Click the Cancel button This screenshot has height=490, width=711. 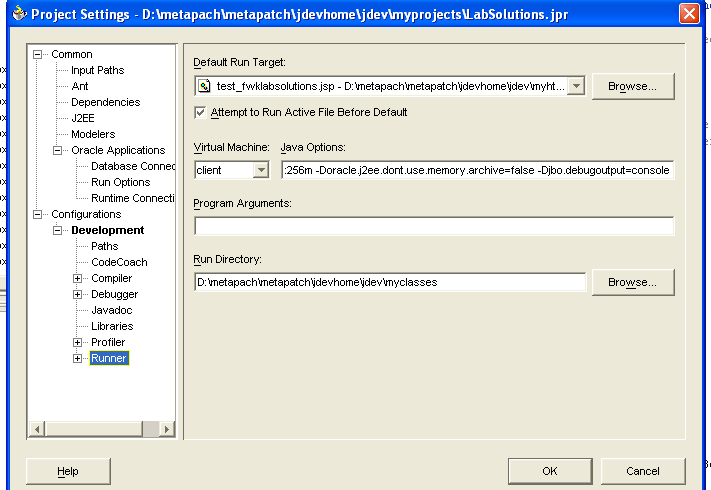tap(643, 471)
